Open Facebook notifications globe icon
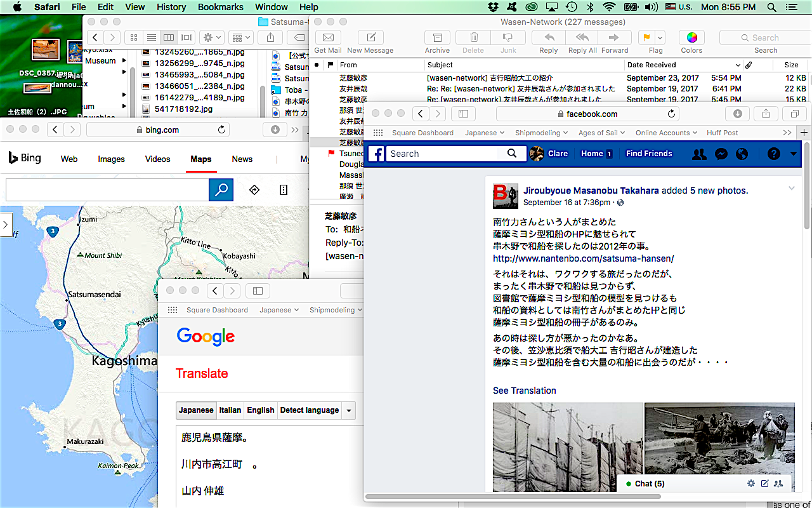 coord(742,154)
